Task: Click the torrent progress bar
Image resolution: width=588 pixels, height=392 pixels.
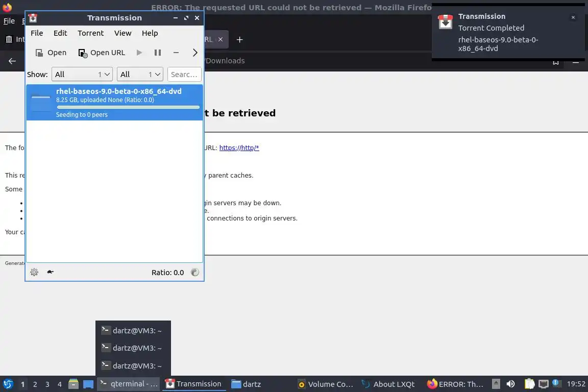Action: tap(128, 107)
